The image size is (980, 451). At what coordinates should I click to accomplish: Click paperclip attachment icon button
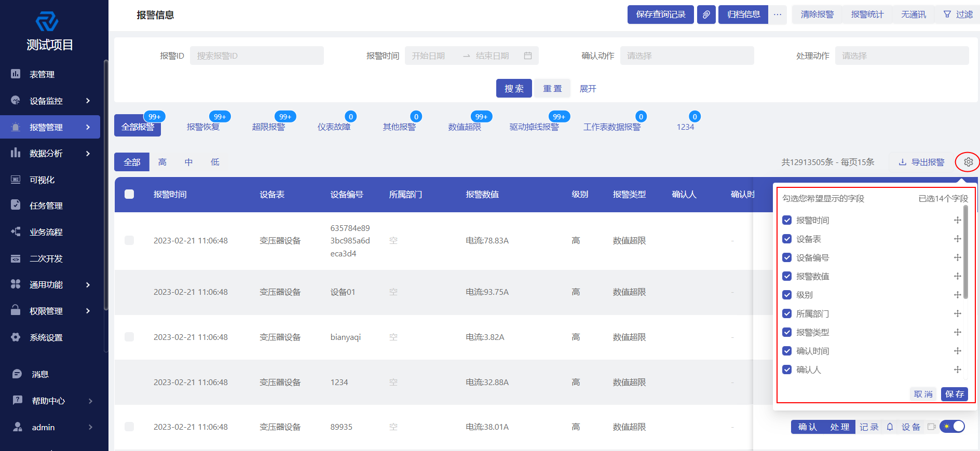[706, 15]
